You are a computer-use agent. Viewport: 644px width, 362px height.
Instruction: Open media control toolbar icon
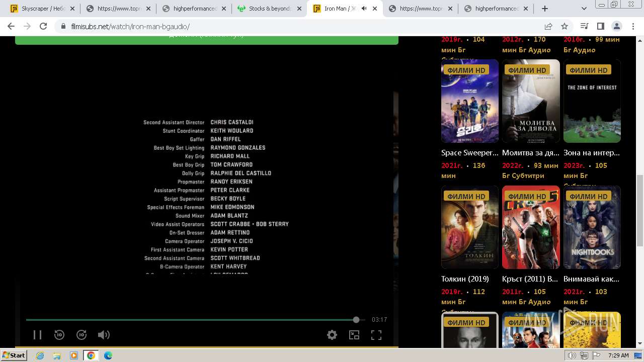[584, 26]
